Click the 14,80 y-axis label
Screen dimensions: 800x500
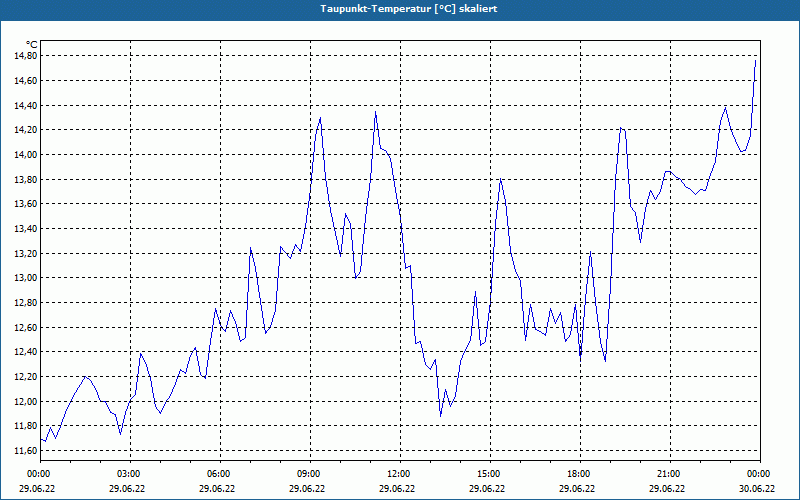(25, 56)
